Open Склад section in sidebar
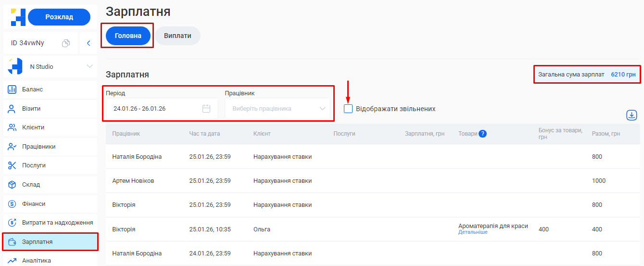The height and width of the screenshot is (266, 644). click(x=31, y=185)
